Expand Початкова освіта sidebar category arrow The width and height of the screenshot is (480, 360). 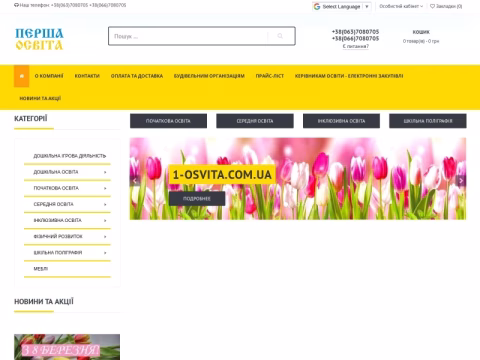[x=105, y=188]
